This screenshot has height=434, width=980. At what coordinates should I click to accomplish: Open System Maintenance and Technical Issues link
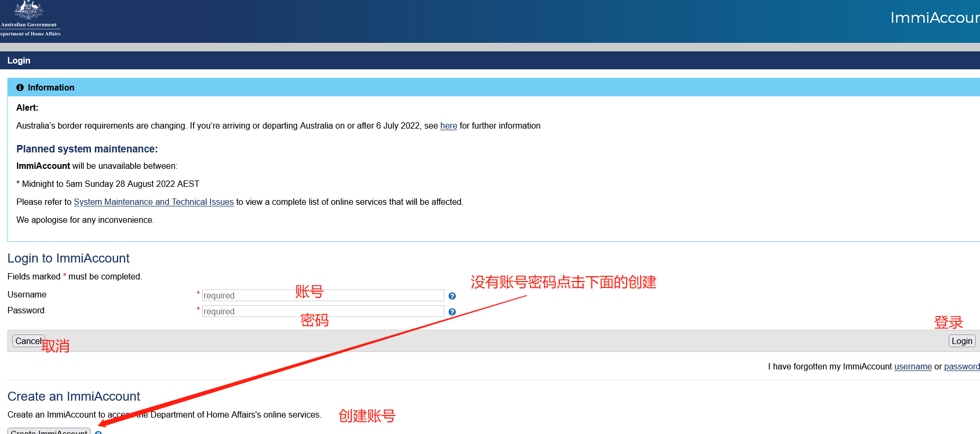coord(153,202)
